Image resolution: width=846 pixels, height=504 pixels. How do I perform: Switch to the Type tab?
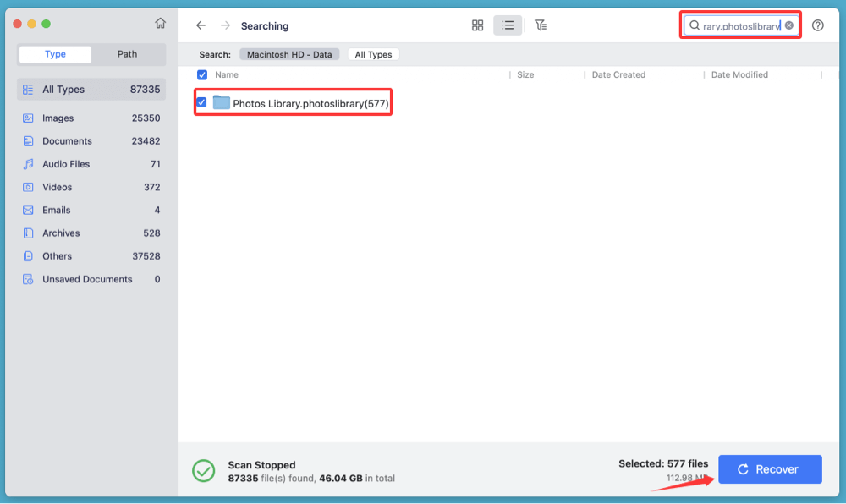click(x=54, y=54)
